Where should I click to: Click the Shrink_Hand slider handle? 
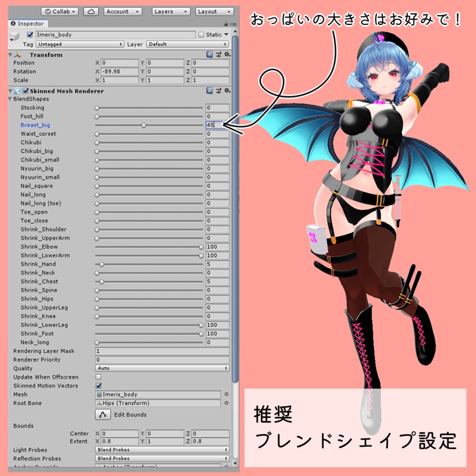point(102,264)
